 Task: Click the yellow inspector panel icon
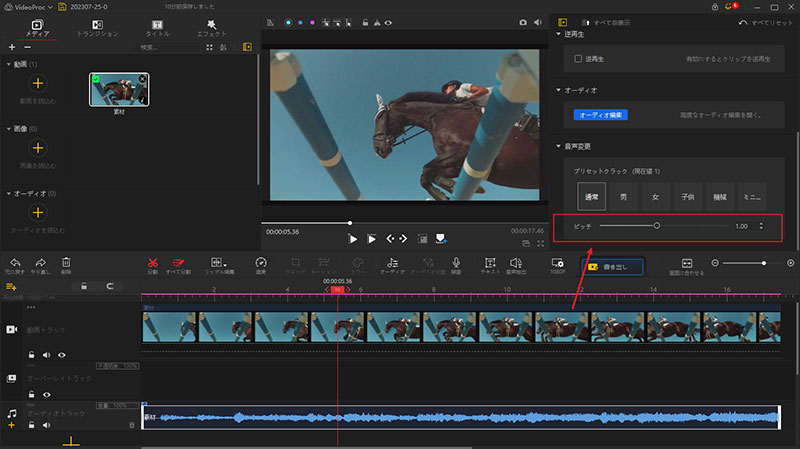click(562, 22)
